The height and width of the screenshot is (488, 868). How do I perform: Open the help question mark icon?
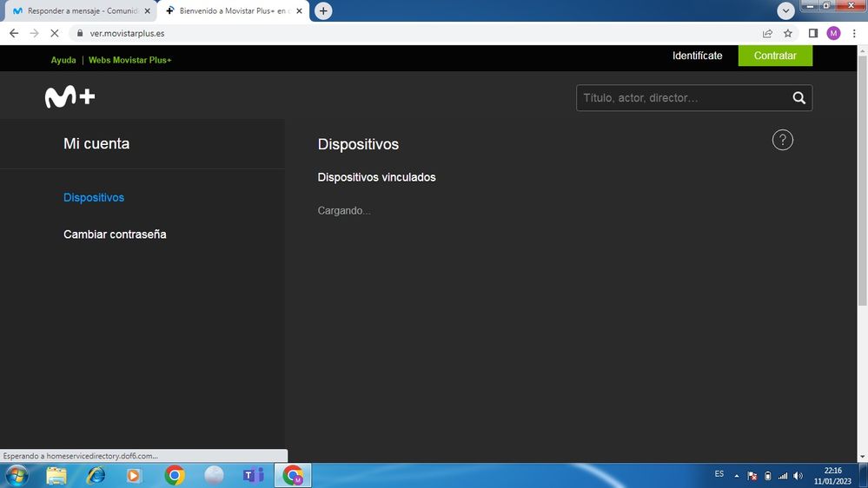tap(782, 140)
